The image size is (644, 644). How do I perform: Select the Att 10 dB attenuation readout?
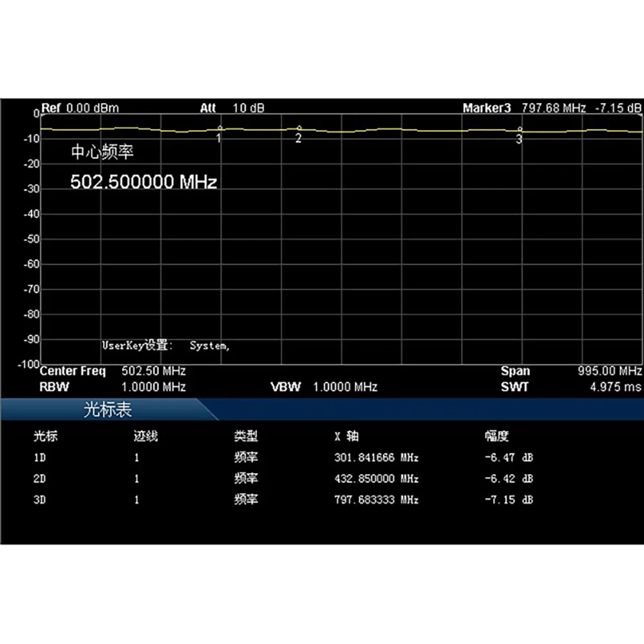[x=232, y=108]
